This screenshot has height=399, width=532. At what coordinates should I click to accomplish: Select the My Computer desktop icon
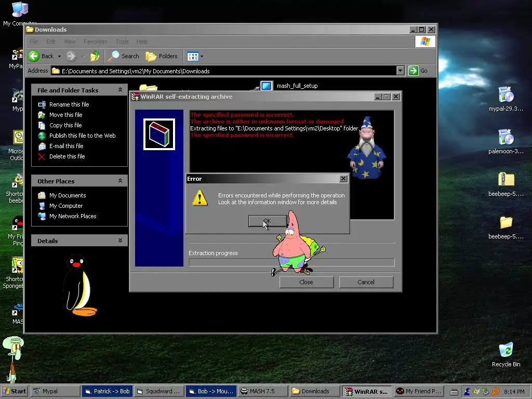click(19, 14)
